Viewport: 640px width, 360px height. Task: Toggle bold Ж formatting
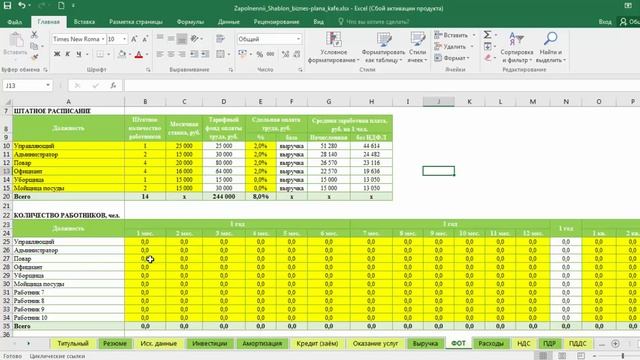57,54
